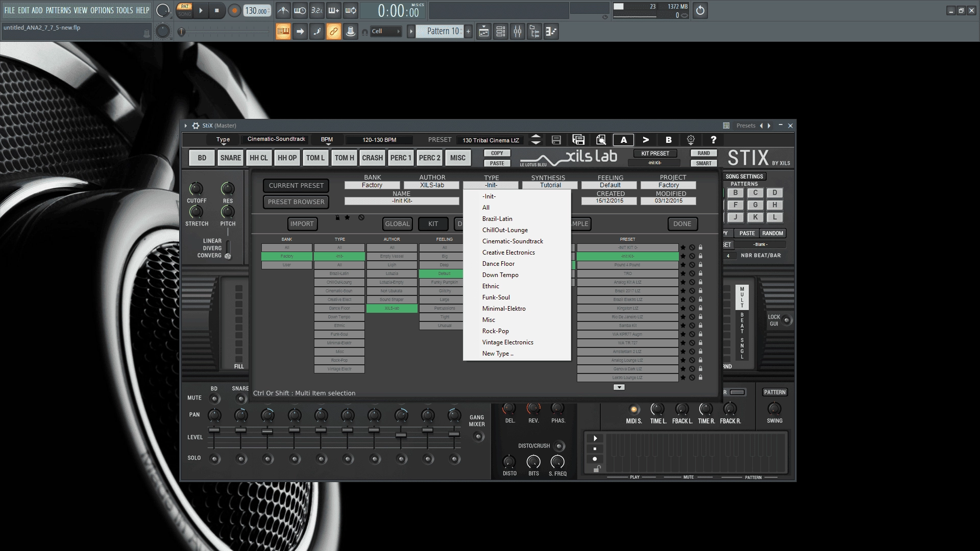Adjust the first LEVEL fader
The height and width of the screenshot is (551, 980).
[214, 430]
